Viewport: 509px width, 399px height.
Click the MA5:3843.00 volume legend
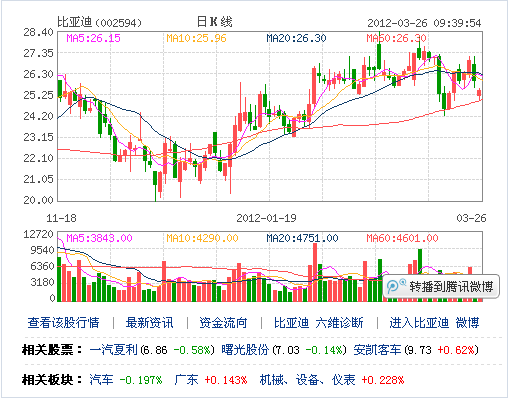(x=99, y=238)
